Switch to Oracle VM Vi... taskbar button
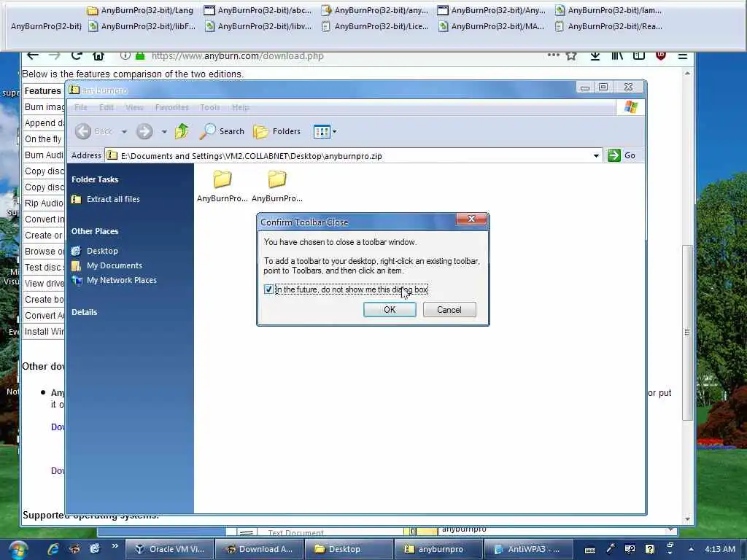Image resolution: width=747 pixels, height=560 pixels. pyautogui.click(x=169, y=549)
